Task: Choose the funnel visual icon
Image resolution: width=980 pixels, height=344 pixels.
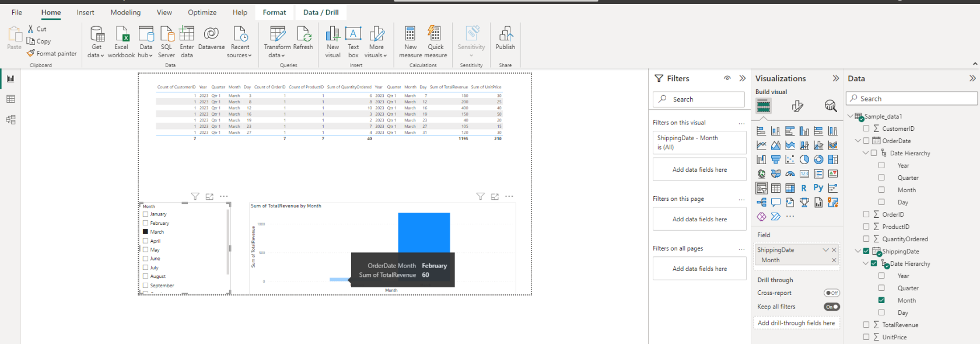Action: [x=776, y=159]
